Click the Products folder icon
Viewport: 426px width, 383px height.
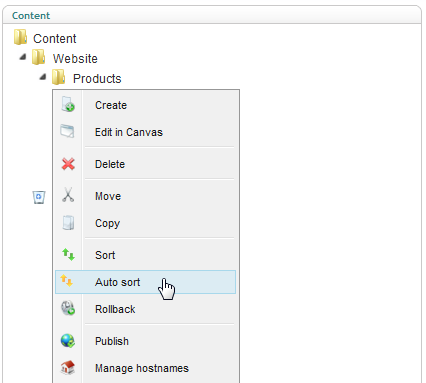point(59,77)
